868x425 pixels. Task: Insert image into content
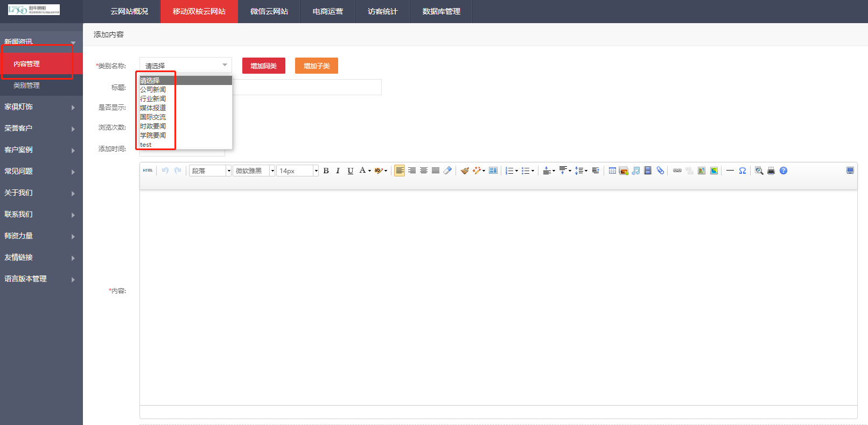(624, 171)
